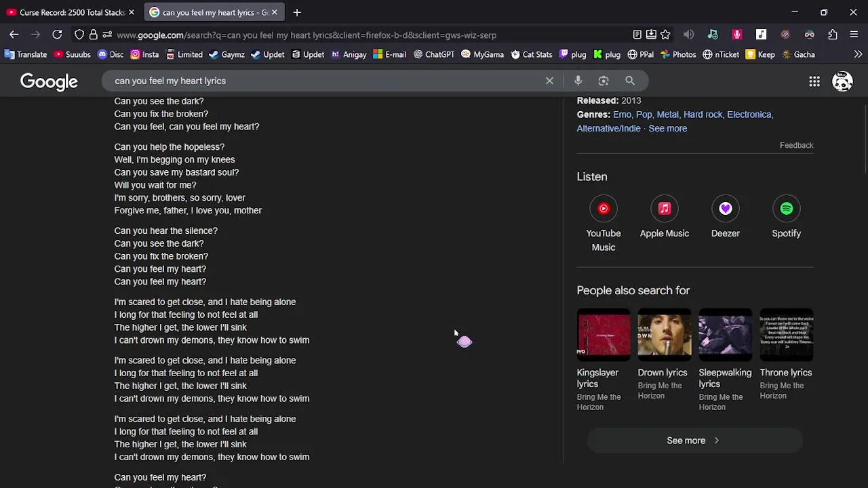Image resolution: width=868 pixels, height=488 pixels.
Task: Listen on YouTube Music
Action: [x=604, y=224]
